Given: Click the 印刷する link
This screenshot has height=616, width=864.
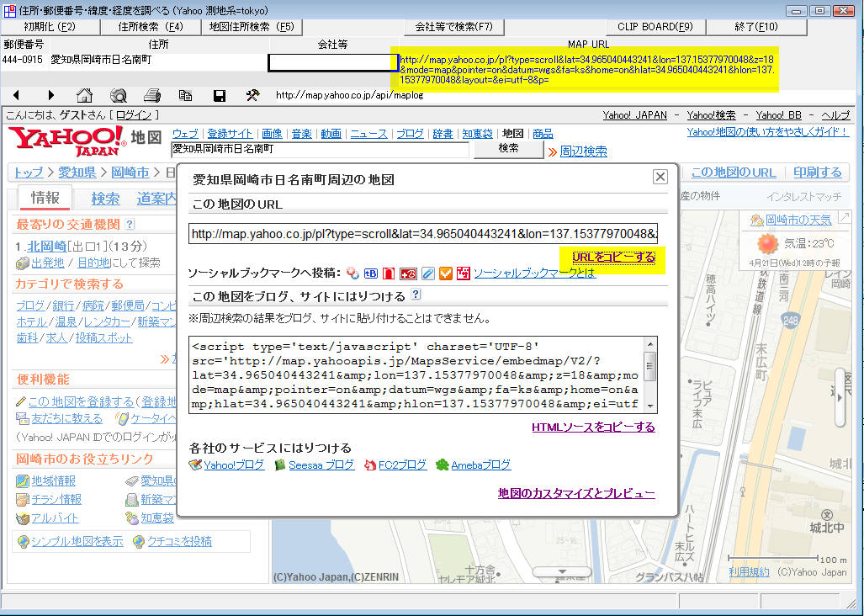Looking at the screenshot, I should 817,173.
